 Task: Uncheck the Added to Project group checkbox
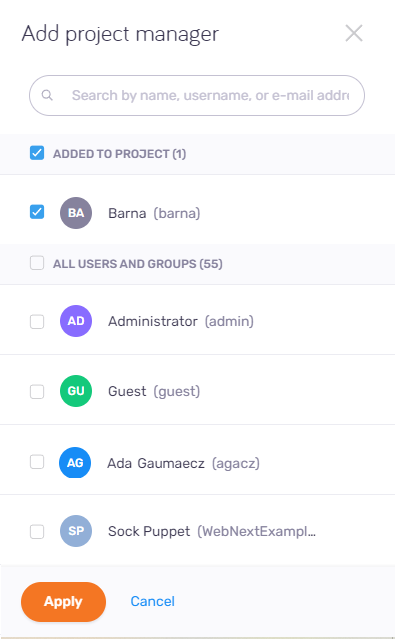pyautogui.click(x=37, y=153)
